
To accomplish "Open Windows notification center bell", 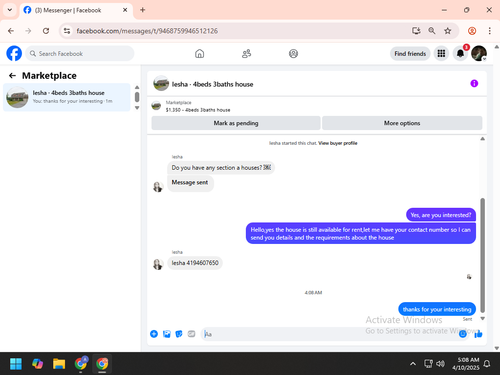I will (487, 364).
